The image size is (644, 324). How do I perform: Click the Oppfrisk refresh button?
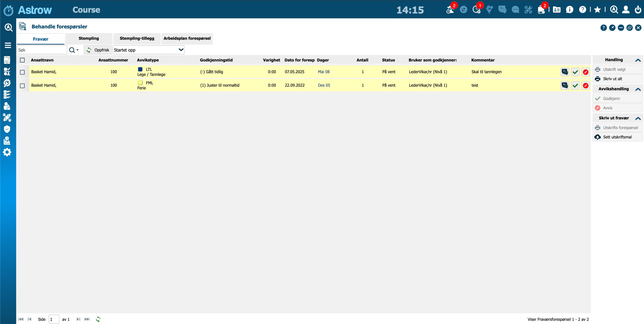tap(98, 50)
